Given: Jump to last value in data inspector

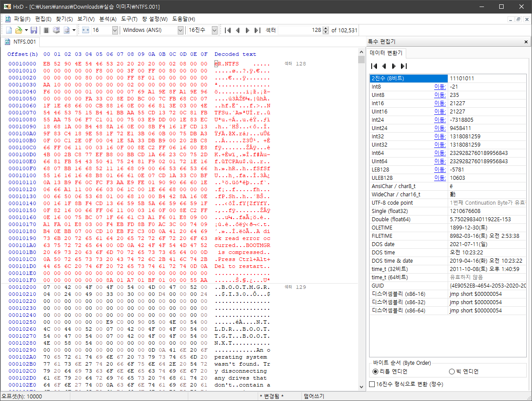Looking at the screenshot, I should click(x=404, y=66).
